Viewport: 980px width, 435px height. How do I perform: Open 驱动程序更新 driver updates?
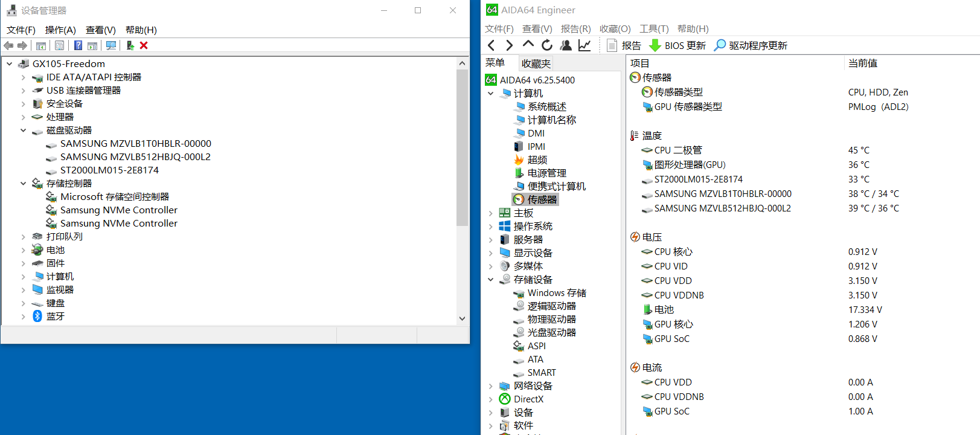coord(751,45)
